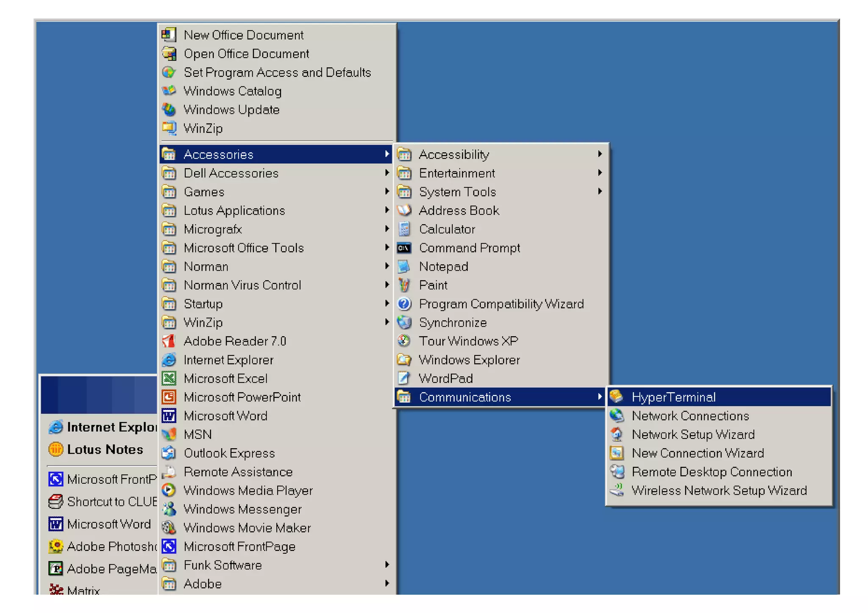Open the Network Connections menu entry
This screenshot has width=868, height=613.
[x=690, y=416]
